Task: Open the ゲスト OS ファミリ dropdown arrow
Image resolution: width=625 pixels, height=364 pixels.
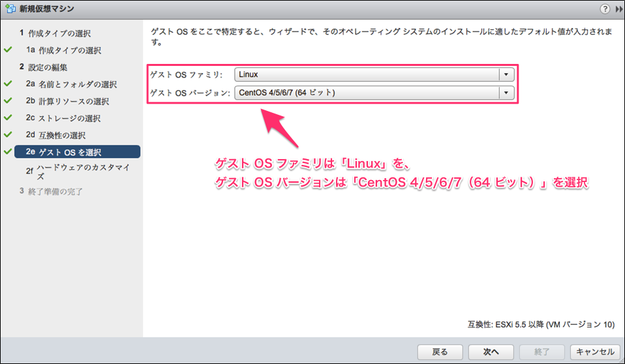Action: point(506,74)
